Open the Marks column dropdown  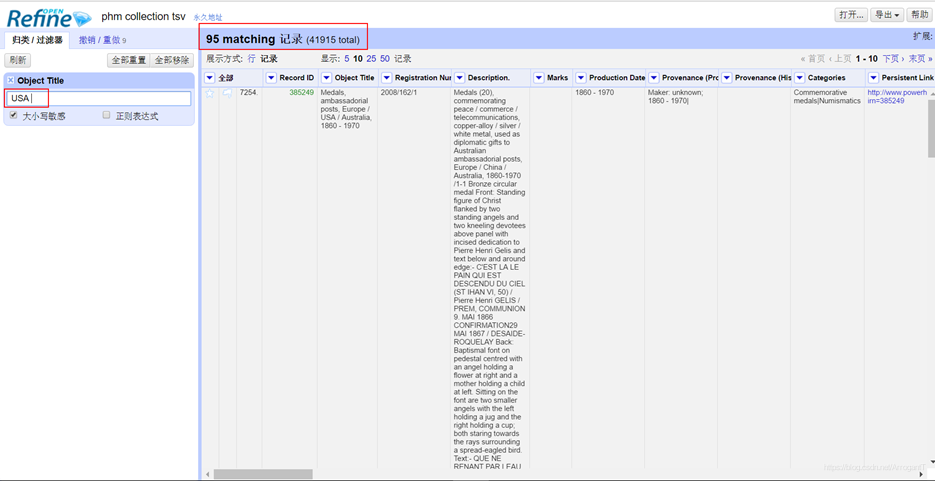tap(539, 77)
